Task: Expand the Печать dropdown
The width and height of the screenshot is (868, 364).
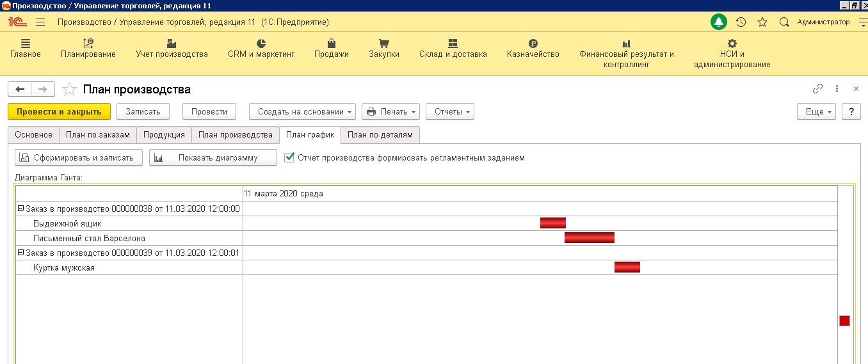Action: tap(390, 111)
